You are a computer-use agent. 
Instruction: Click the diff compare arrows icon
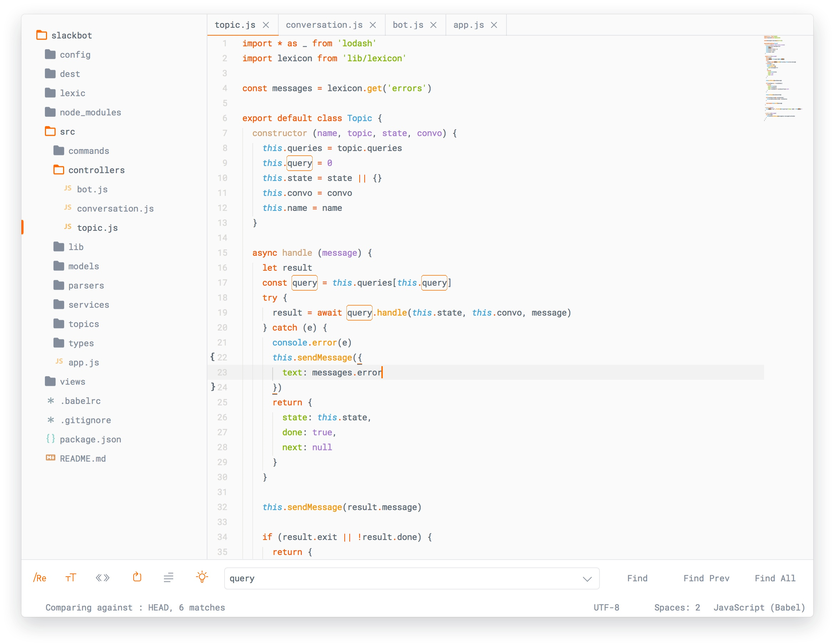point(103,578)
